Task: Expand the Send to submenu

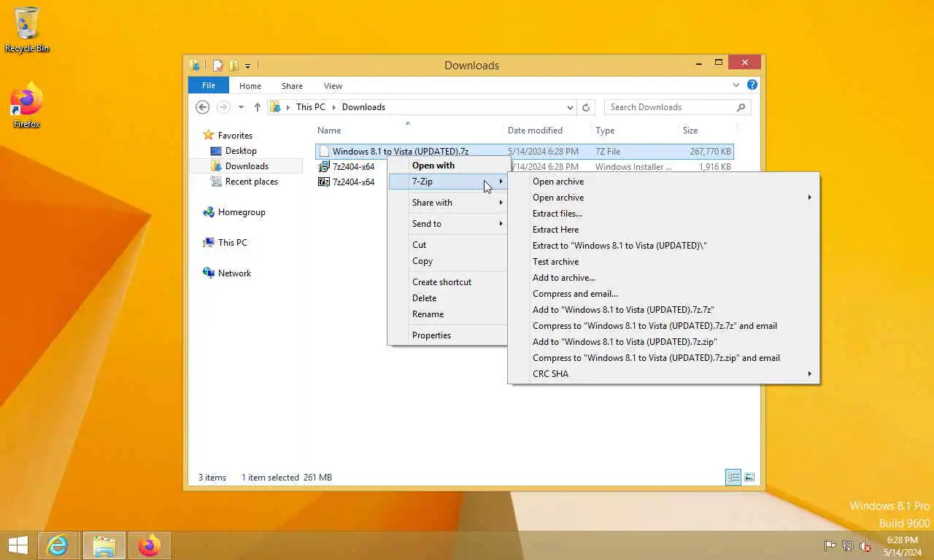Action: pyautogui.click(x=447, y=224)
